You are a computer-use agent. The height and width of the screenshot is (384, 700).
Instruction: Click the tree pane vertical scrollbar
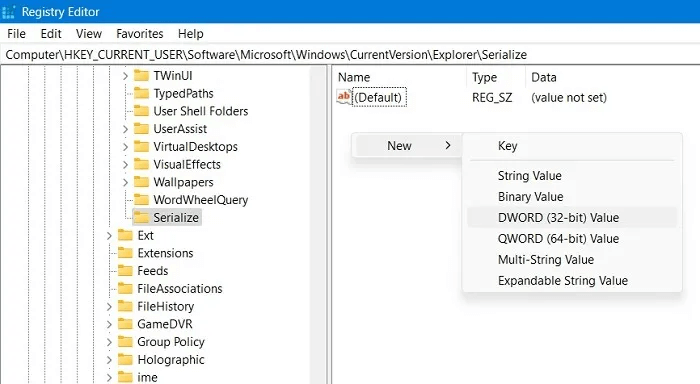tap(318, 225)
